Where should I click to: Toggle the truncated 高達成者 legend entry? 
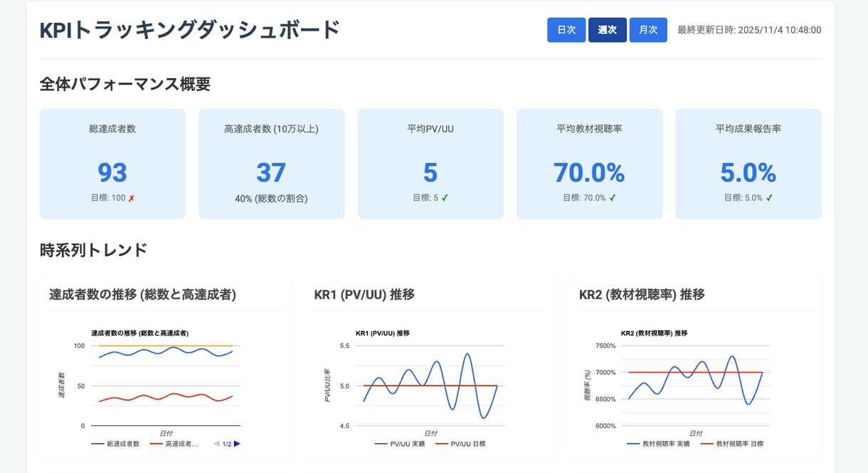(174, 444)
